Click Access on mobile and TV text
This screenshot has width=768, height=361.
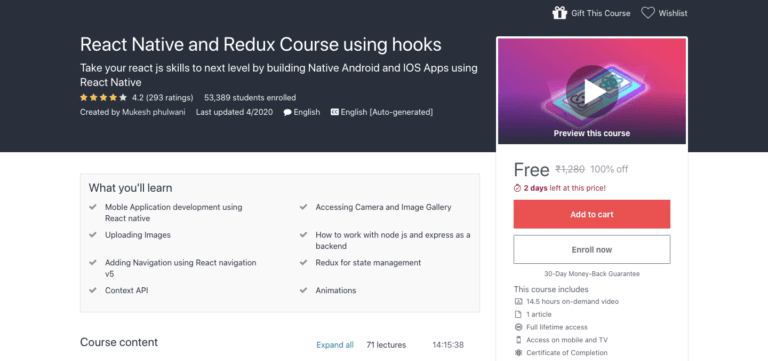567,340
